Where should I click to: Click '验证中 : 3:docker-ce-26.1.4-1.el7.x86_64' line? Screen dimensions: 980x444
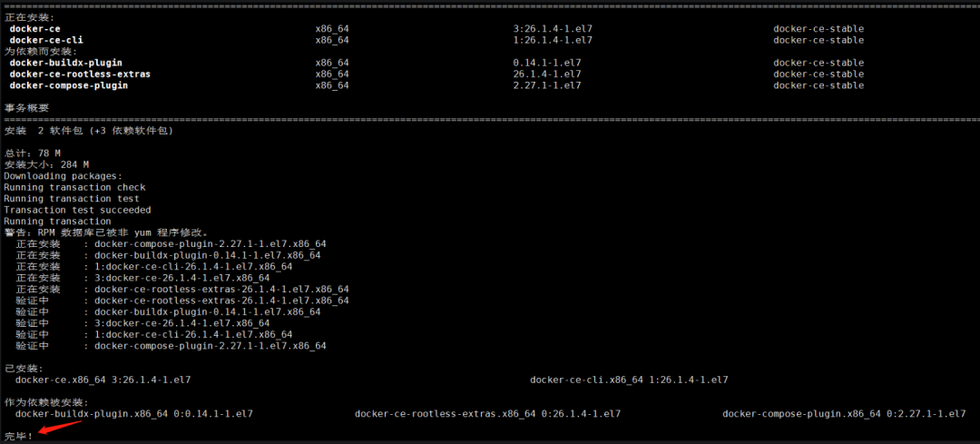pyautogui.click(x=142, y=322)
